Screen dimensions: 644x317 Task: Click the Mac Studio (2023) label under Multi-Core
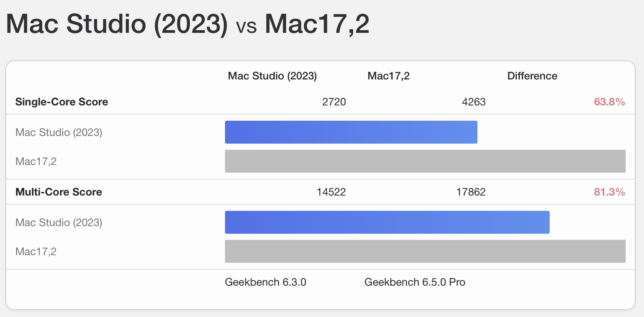tap(59, 223)
